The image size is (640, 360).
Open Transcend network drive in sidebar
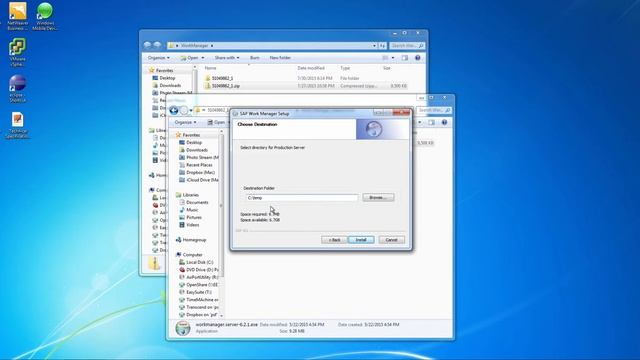(x=198, y=307)
